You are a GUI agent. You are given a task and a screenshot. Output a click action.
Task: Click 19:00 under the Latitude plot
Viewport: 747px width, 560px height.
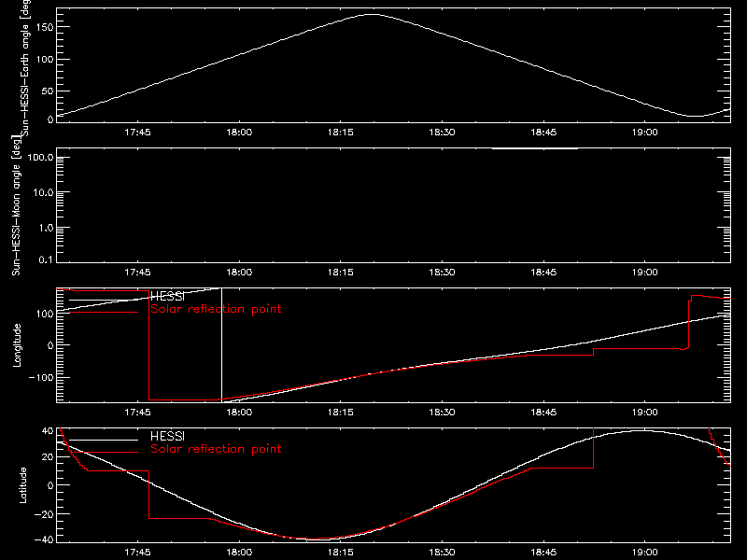pyautogui.click(x=645, y=553)
